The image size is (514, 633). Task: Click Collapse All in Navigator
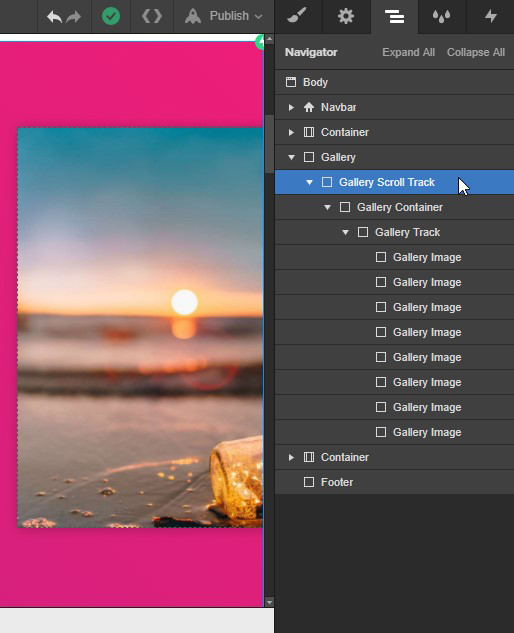[x=476, y=52]
